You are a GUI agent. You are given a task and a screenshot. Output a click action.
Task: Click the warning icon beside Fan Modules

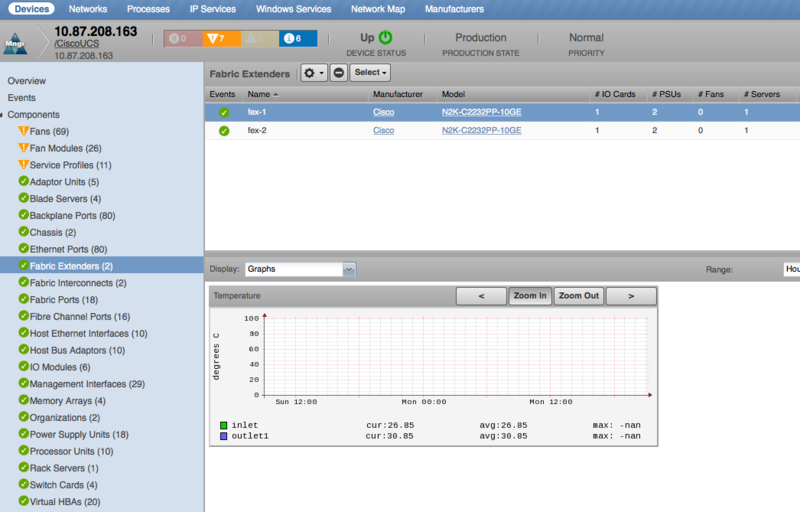(23, 148)
